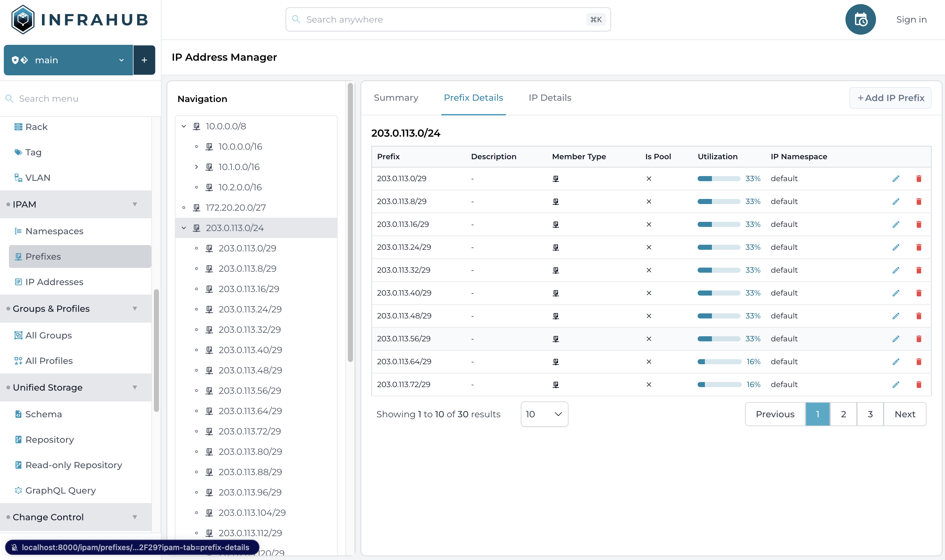Click the edit pencil icon for 203.0.113.64/29

click(x=896, y=361)
